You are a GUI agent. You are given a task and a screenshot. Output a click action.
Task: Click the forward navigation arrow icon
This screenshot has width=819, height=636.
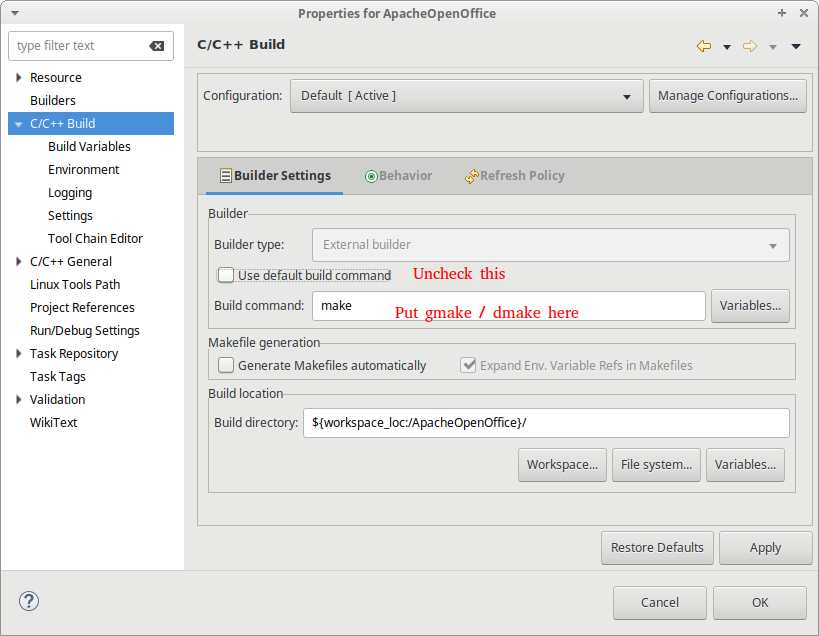tap(750, 46)
